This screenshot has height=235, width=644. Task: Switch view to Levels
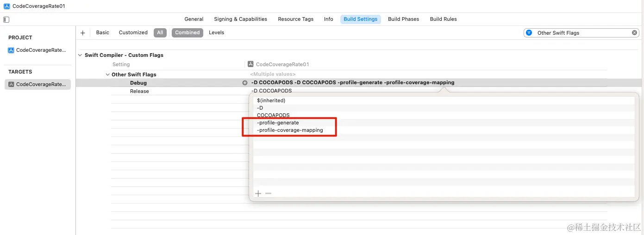pyautogui.click(x=216, y=33)
